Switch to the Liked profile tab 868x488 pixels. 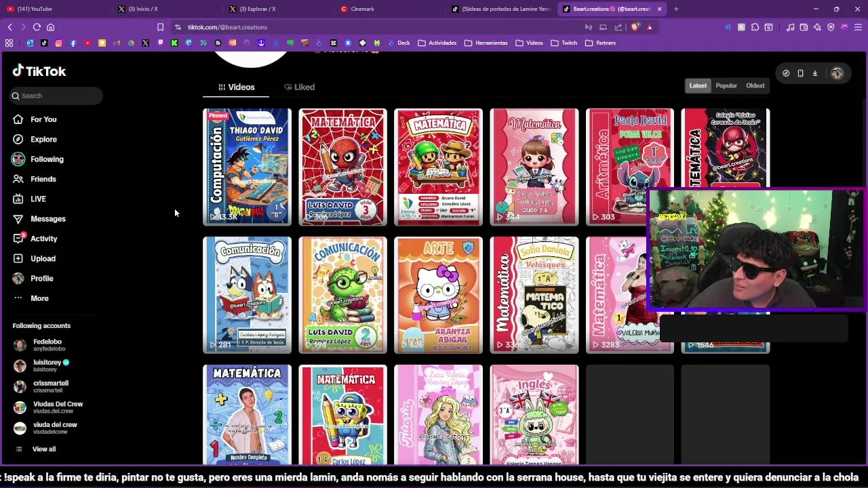299,87
